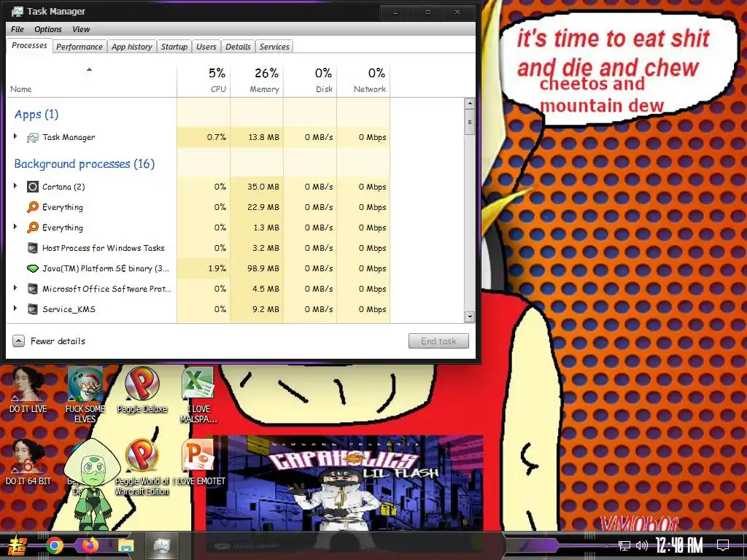Click the Java(TM) Platform SE binary icon
This screenshot has width=747, height=560.
coord(32,268)
